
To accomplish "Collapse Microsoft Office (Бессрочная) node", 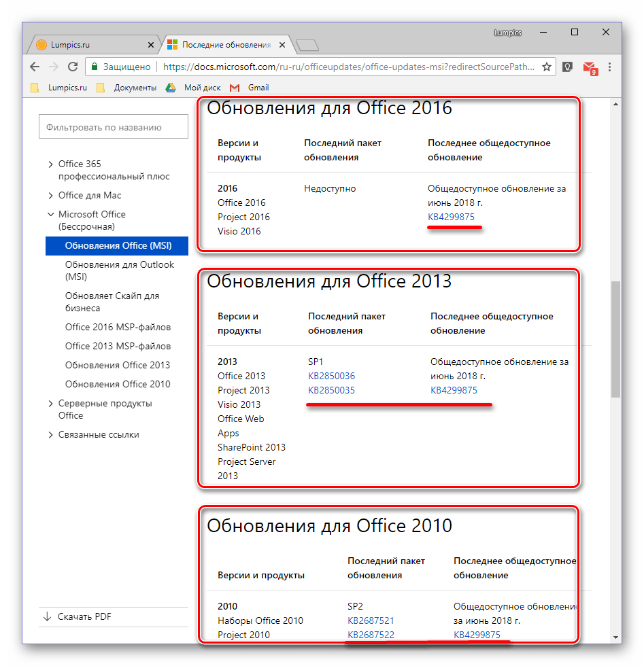I will tap(50, 215).
